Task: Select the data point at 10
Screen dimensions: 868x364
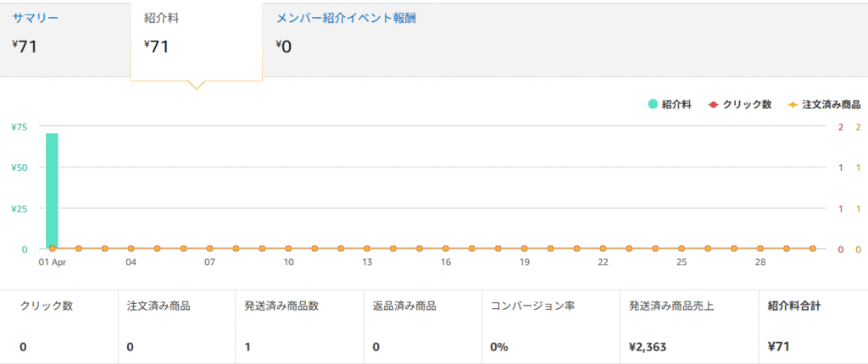Action: coord(288,249)
